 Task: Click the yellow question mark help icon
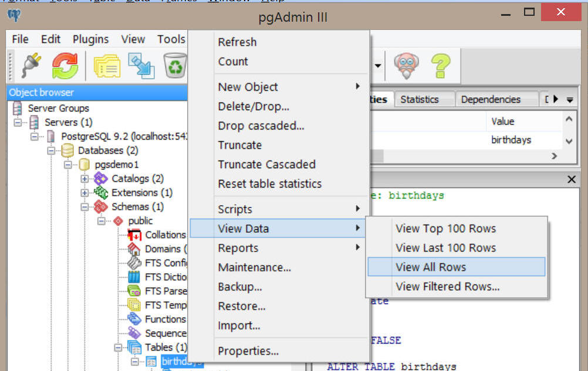tap(441, 66)
